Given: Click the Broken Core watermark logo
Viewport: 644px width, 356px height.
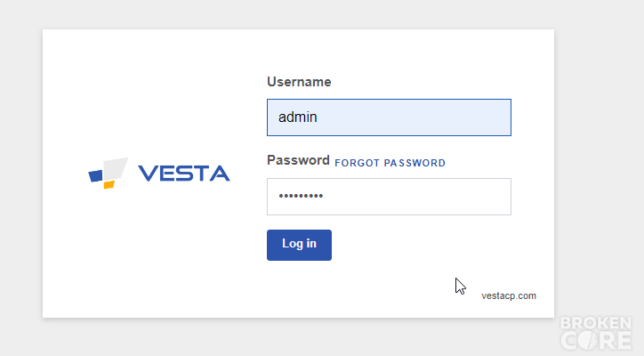Looking at the screenshot, I should coord(596,333).
